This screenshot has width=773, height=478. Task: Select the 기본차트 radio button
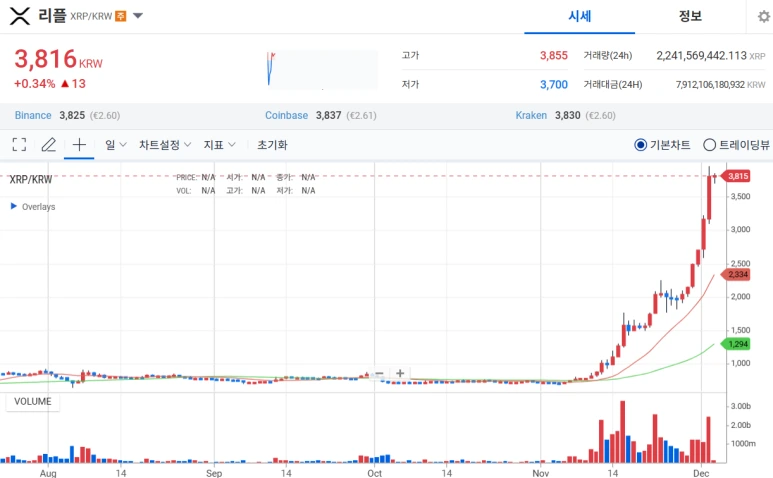(640, 145)
